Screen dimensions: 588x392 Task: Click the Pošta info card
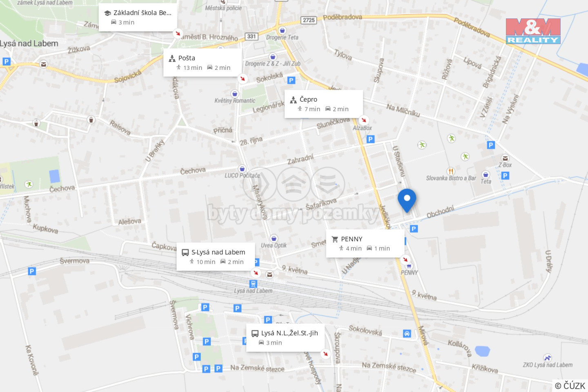coord(203,62)
